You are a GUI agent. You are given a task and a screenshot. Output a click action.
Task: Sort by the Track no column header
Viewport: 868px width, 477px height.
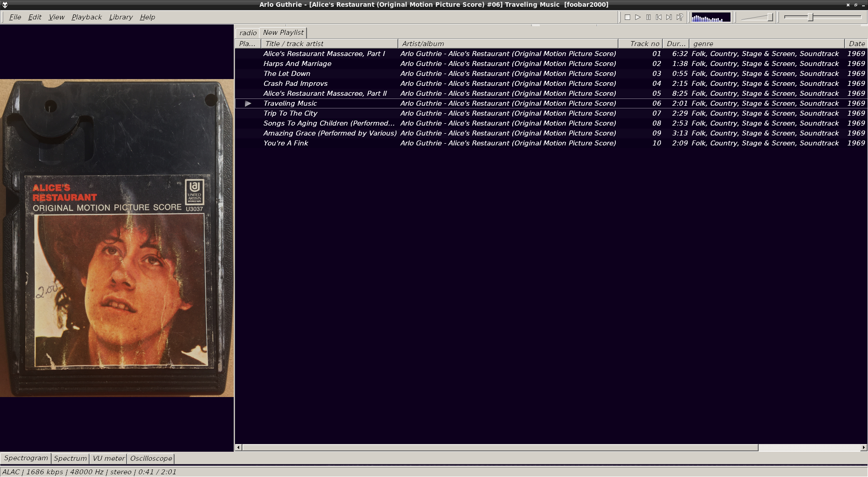(640, 44)
